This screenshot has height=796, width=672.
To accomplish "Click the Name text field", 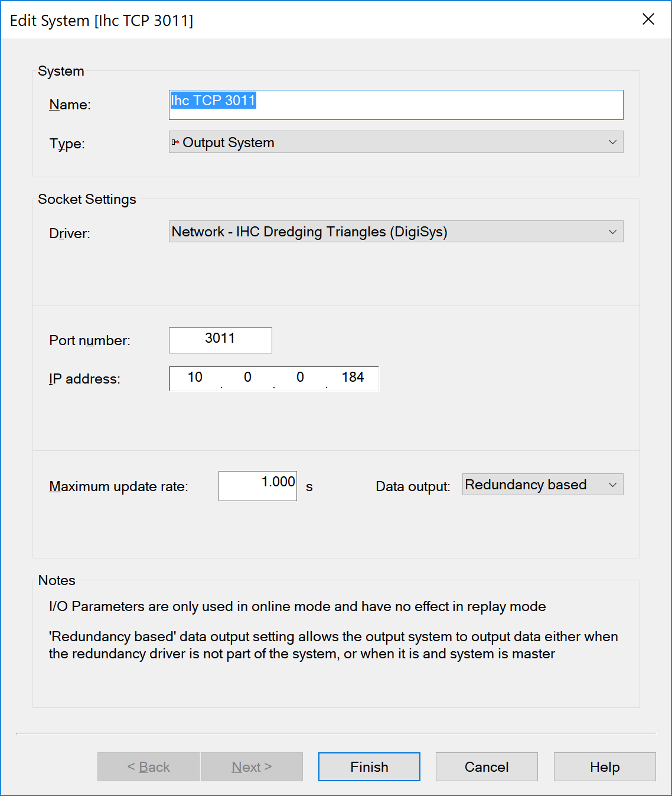I will point(396,105).
